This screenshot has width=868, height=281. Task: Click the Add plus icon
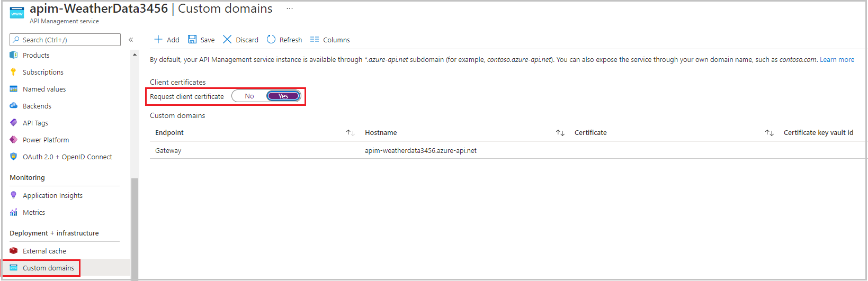[x=158, y=40]
